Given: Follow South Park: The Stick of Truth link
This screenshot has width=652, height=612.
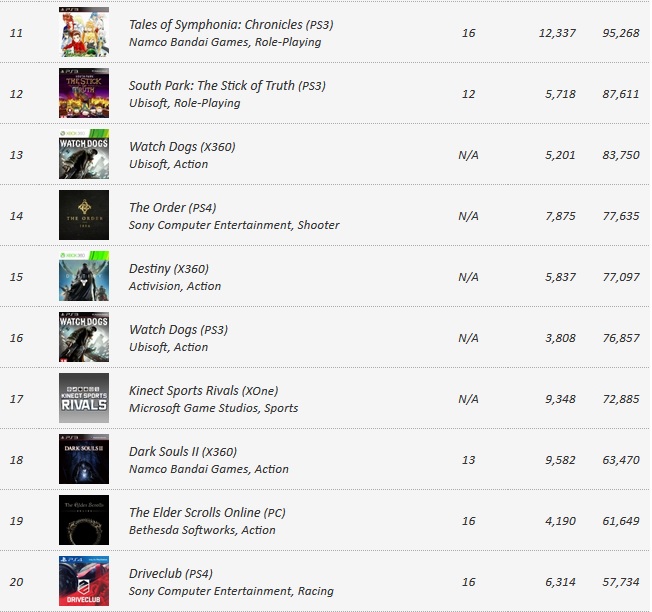Looking at the screenshot, I should (x=227, y=86).
